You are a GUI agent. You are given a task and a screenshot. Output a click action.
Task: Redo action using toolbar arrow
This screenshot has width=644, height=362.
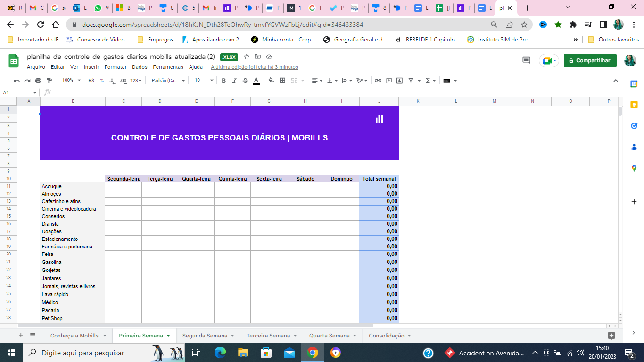coord(27,81)
